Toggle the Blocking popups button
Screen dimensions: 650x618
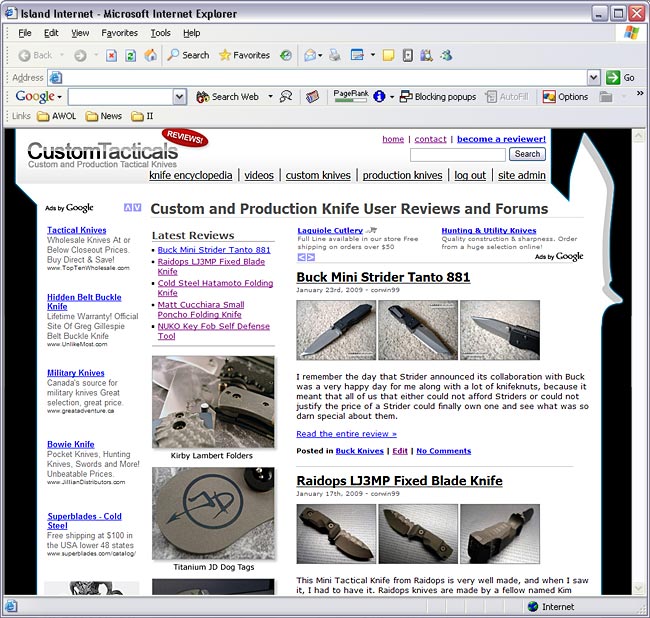coord(438,97)
